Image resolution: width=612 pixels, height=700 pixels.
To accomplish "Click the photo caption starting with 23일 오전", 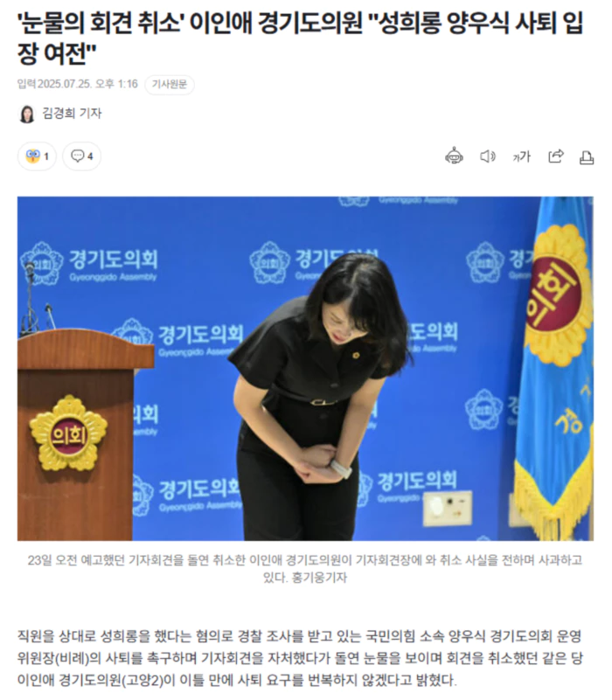I will 304,568.
